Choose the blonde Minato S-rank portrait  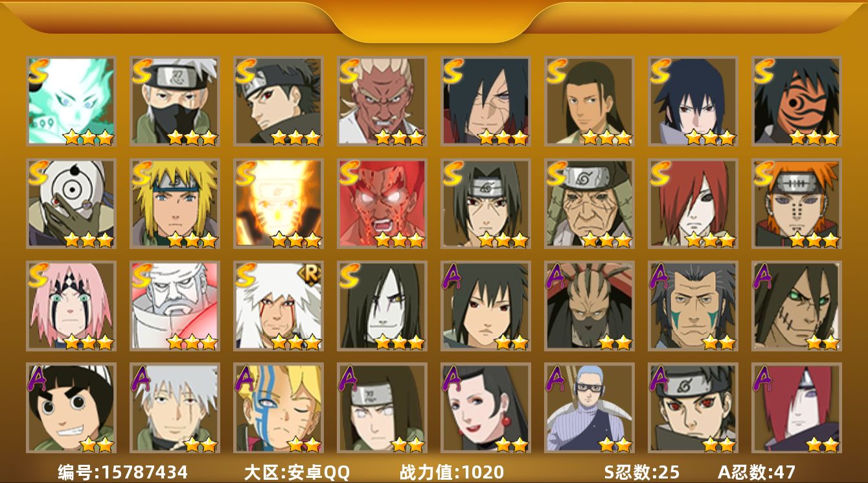click(x=175, y=204)
